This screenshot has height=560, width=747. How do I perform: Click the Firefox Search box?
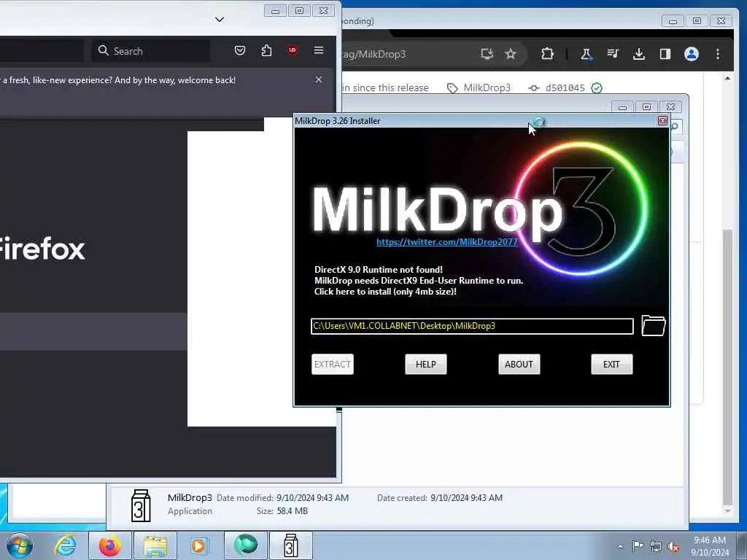[151, 51]
